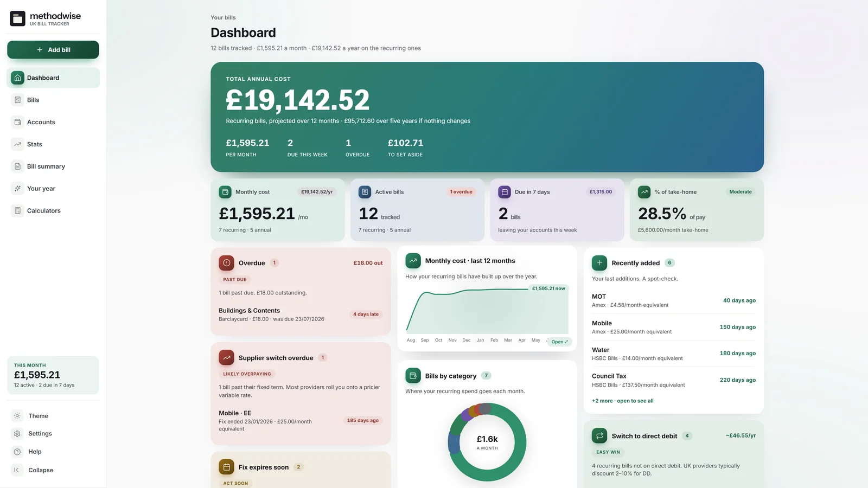868x488 pixels.
Task: Open the Water recently added entry
Action: (674, 354)
